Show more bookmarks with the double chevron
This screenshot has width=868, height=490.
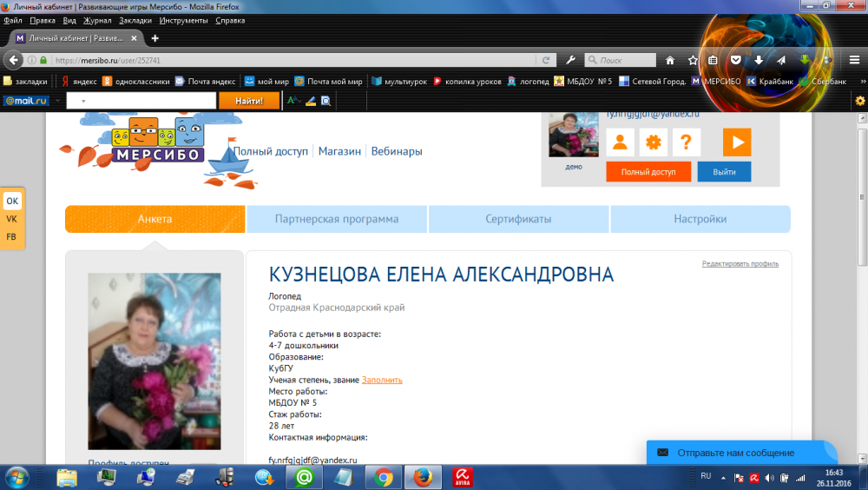click(863, 82)
